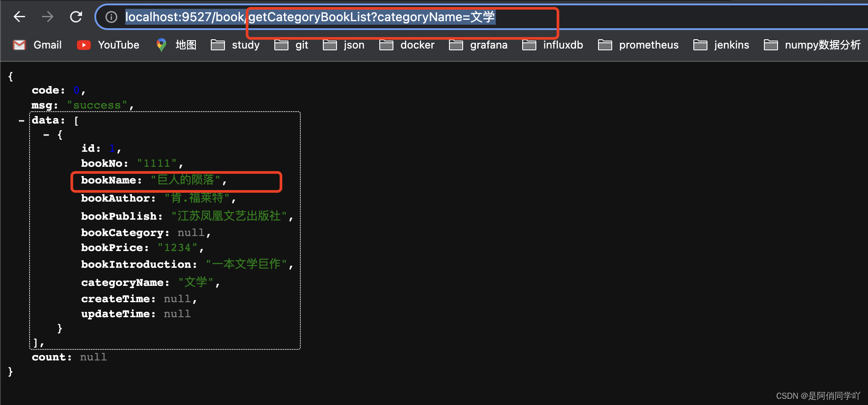Click the bookIntroduction value 一本文学巨作
The height and width of the screenshot is (405, 868).
coord(247,264)
